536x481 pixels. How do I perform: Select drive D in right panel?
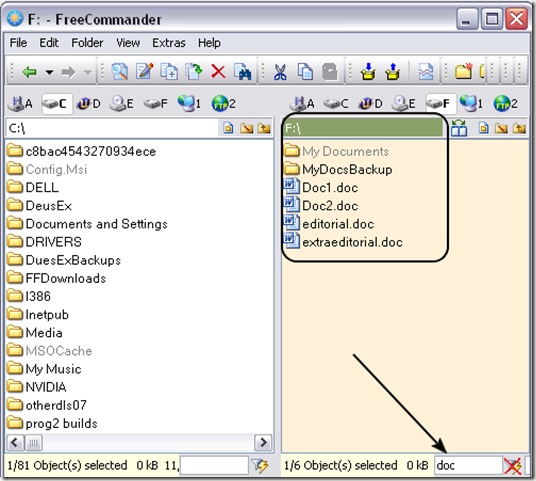(x=370, y=104)
